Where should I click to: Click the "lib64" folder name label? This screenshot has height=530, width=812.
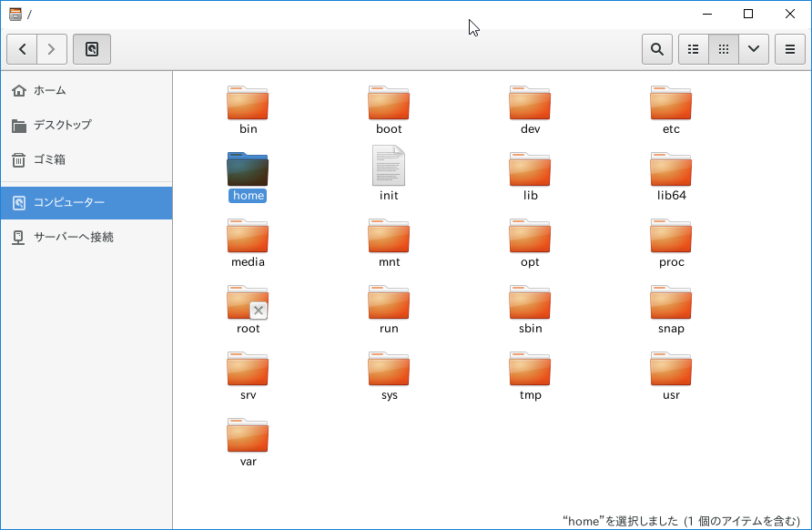(x=671, y=195)
